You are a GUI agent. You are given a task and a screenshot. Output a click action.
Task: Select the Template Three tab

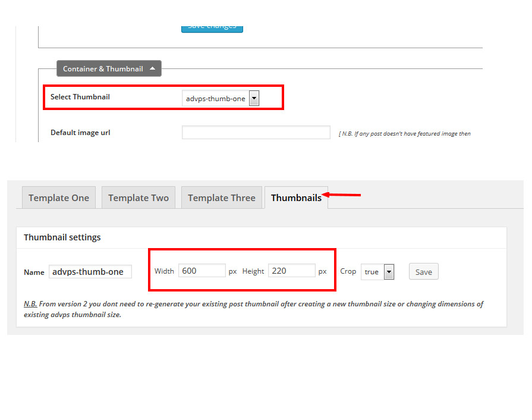[x=221, y=198]
